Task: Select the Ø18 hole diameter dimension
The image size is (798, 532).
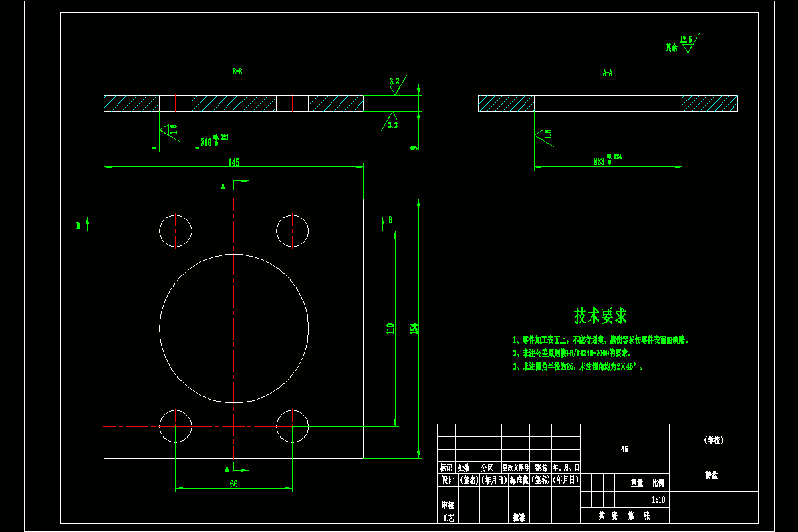Action: (x=214, y=140)
